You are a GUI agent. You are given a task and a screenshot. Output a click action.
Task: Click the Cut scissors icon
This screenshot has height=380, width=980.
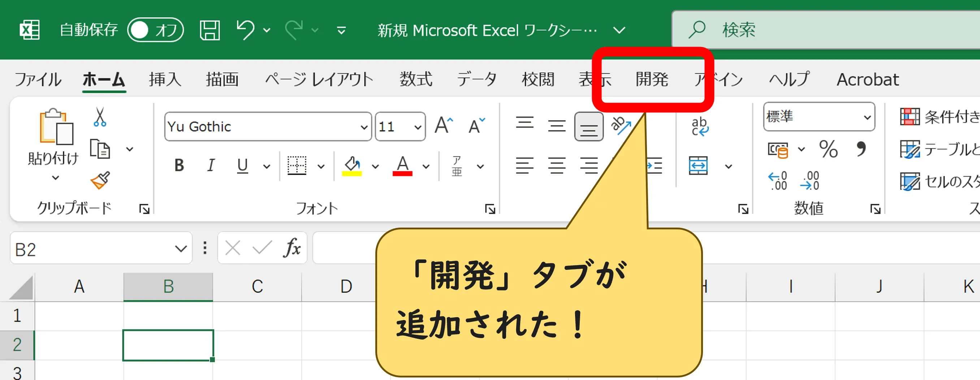100,117
